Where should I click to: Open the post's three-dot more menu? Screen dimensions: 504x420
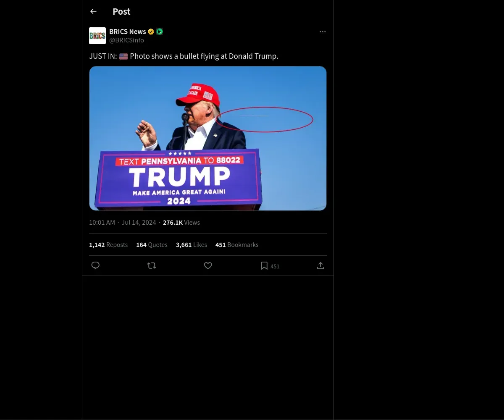click(x=323, y=32)
